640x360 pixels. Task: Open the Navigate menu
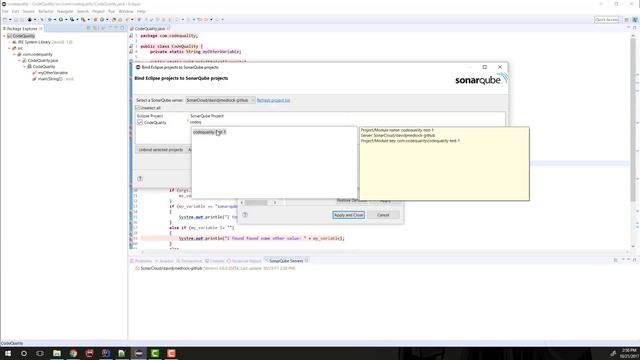(x=65, y=11)
